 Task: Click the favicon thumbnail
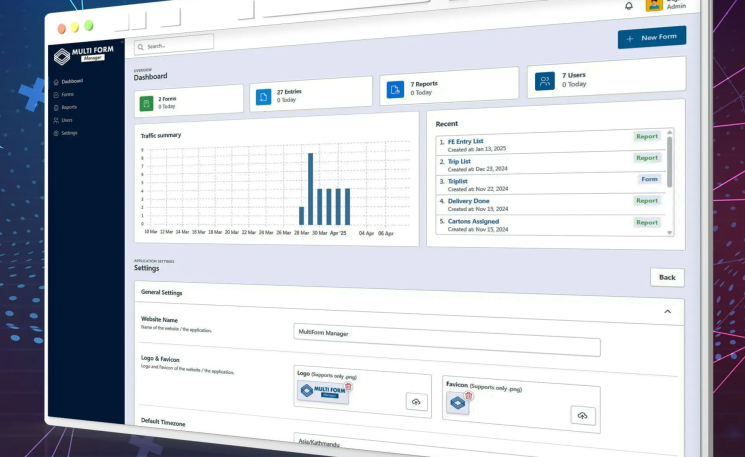[x=458, y=403]
